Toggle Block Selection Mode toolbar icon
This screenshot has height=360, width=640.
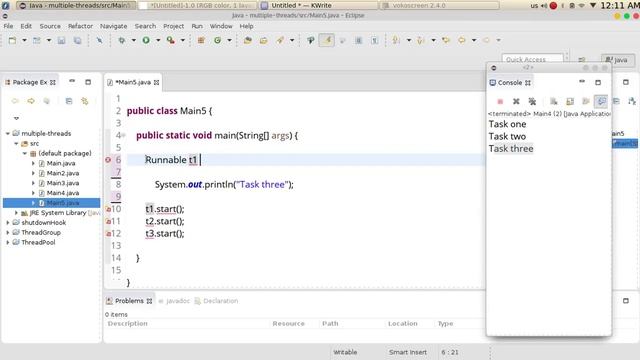click(358, 40)
